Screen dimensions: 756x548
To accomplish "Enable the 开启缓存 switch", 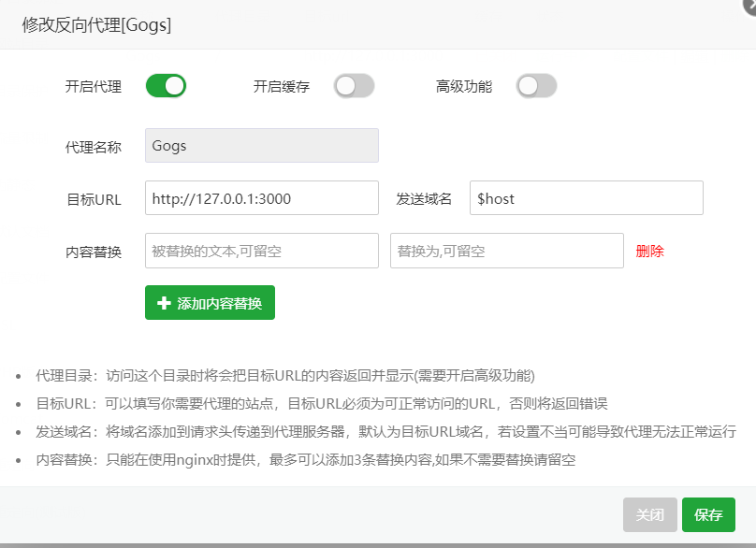I will click(355, 86).
